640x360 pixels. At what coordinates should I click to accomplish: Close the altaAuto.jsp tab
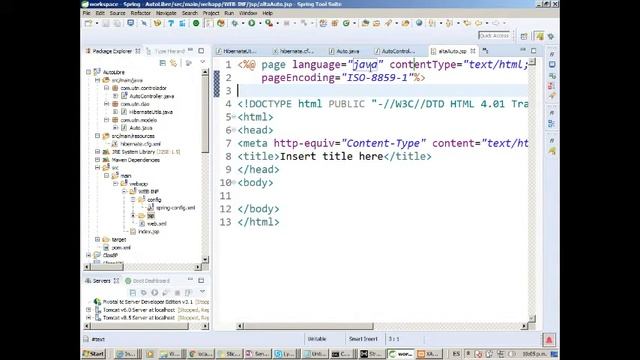[x=473, y=51]
